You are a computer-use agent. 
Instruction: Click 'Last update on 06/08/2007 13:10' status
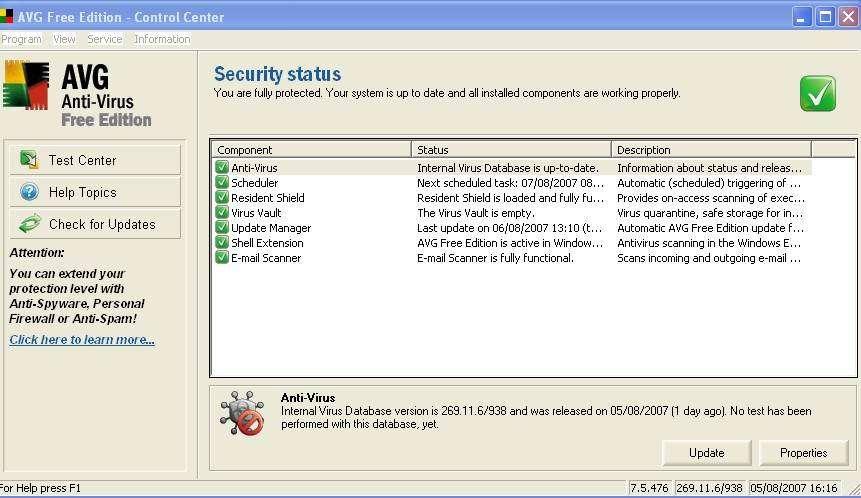coord(510,228)
